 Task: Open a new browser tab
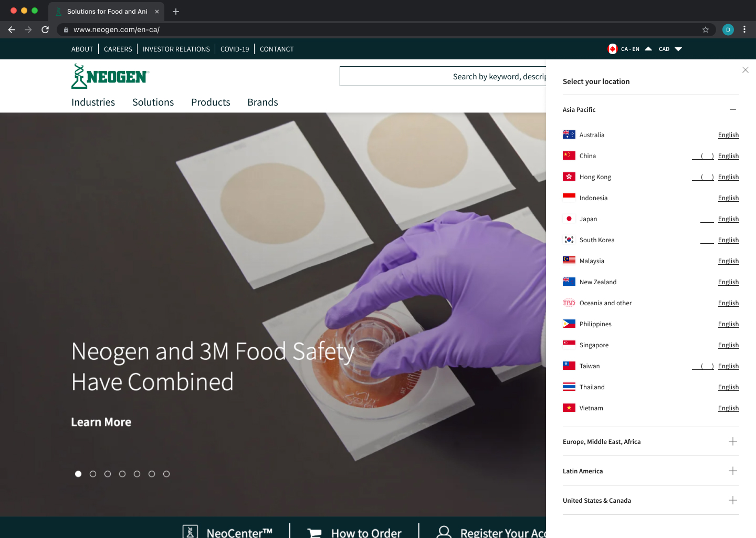point(176,12)
